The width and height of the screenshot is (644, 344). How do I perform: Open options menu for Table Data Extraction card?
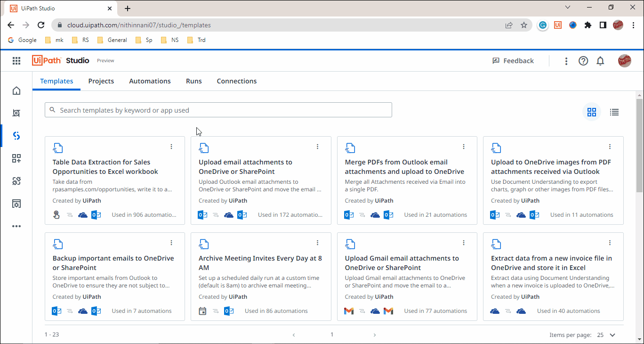(x=171, y=147)
